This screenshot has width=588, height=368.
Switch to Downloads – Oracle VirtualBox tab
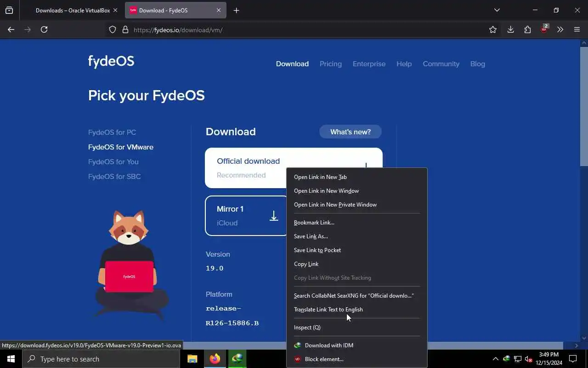73,10
